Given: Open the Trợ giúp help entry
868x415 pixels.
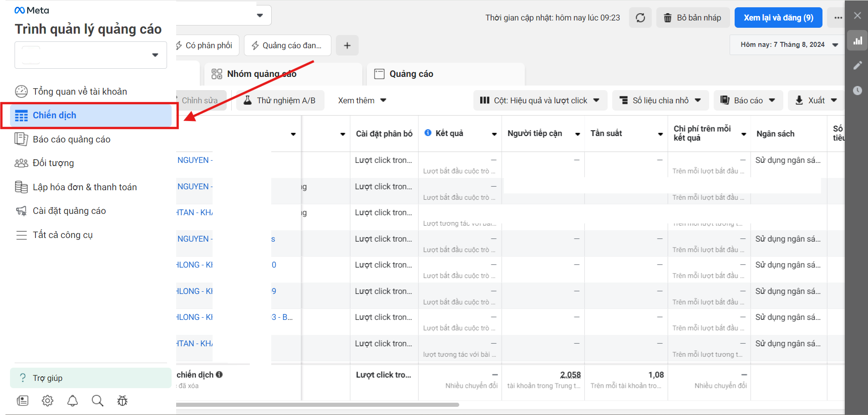Looking at the screenshot, I should [91, 378].
